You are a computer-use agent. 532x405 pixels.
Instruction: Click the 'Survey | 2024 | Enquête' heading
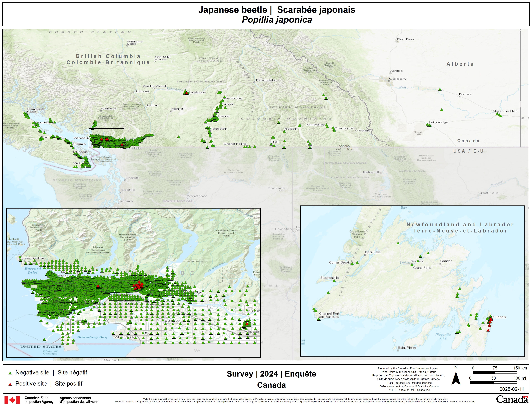(x=271, y=374)
